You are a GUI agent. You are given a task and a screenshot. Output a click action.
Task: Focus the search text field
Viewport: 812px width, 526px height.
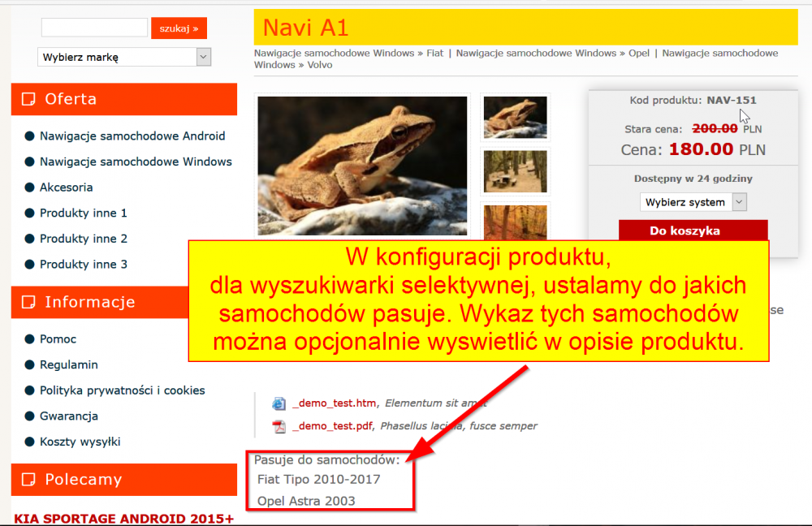[94, 28]
